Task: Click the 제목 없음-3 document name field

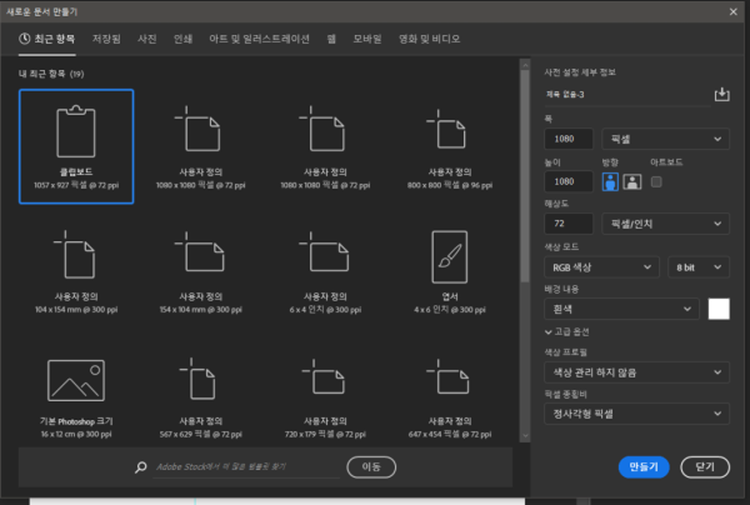Action: pos(627,95)
